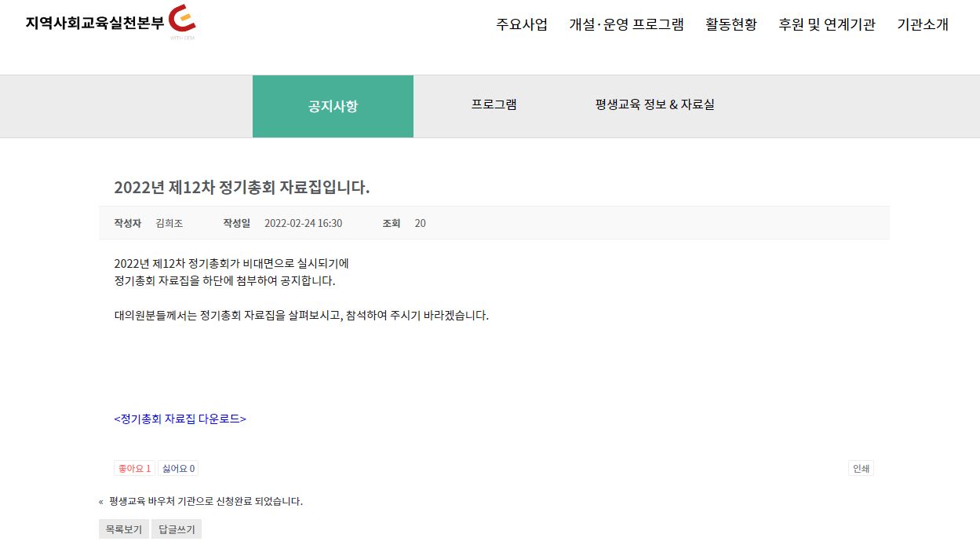This screenshot has width=980, height=545.
Task: Click the 조회 field label
Action: (x=392, y=223)
